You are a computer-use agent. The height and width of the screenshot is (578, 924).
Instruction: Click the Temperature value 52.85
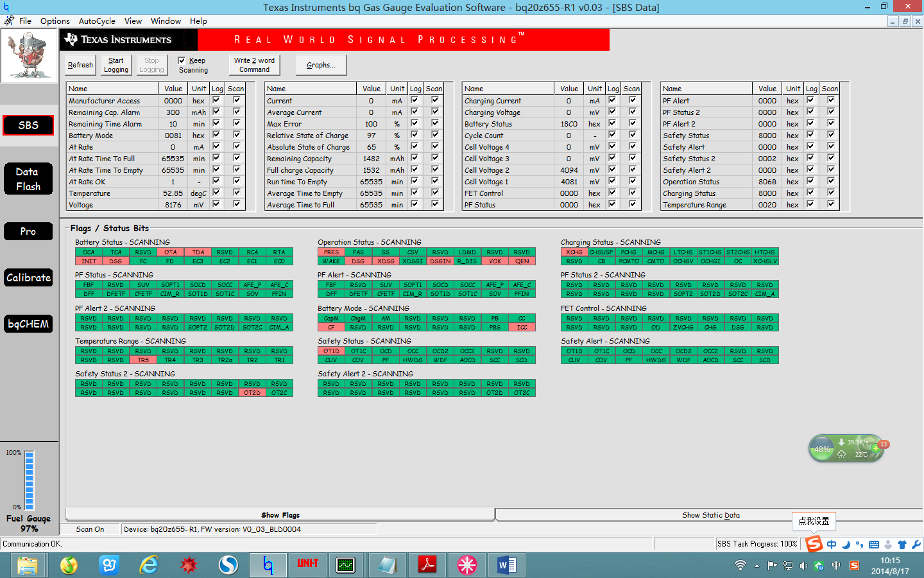(x=173, y=193)
